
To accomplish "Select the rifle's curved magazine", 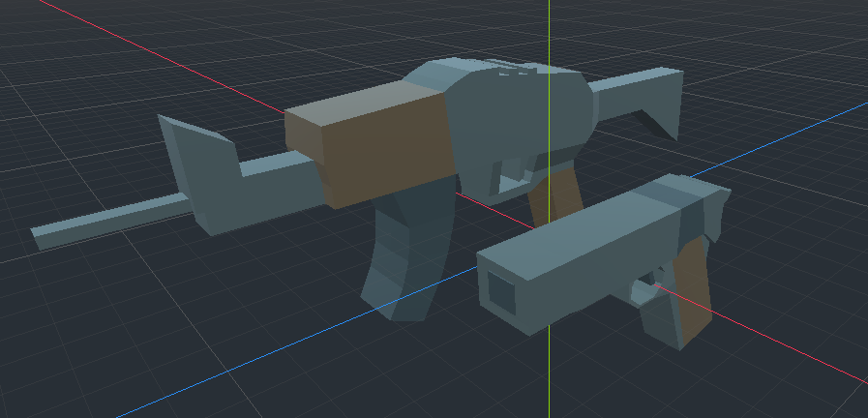I will (x=409, y=249).
